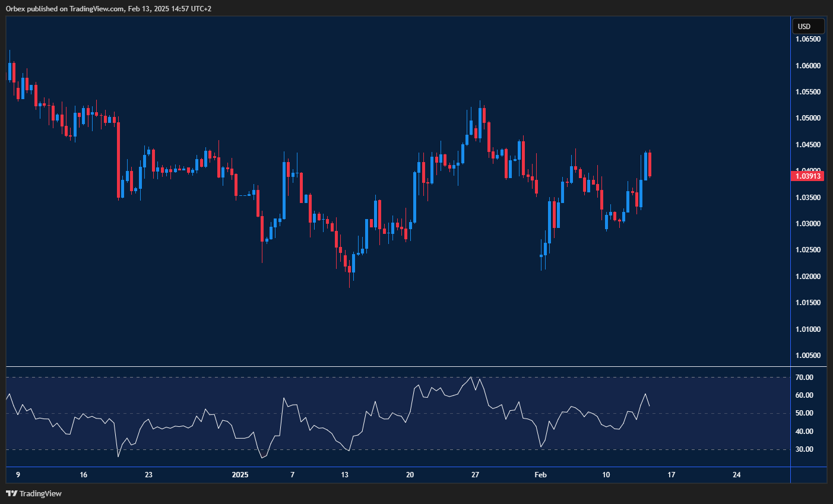
Task: Click the current price tag 1.03913
Action: [807, 176]
